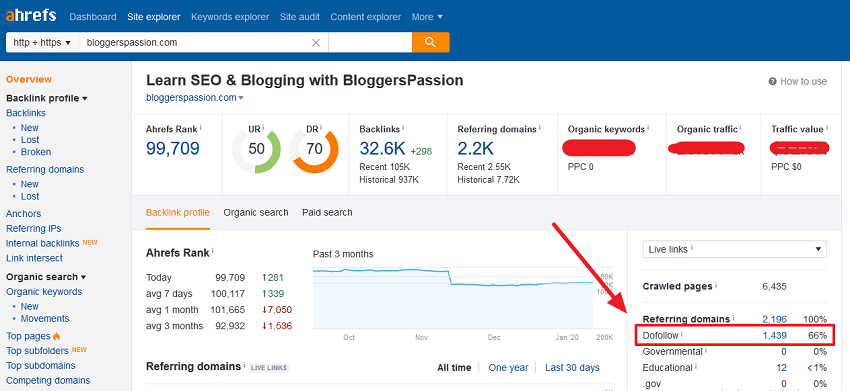850x391 pixels.
Task: Click info icon next to Ahrefs Rank metric
Action: point(200,127)
